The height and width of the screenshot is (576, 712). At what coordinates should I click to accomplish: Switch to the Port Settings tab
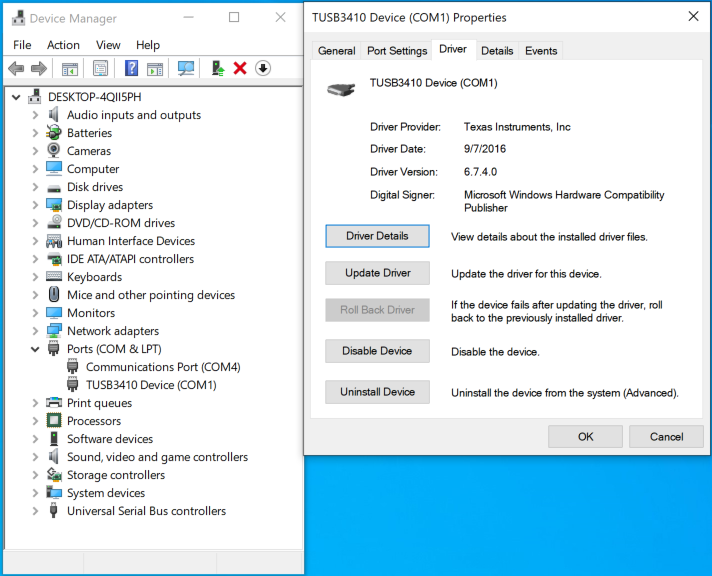(397, 50)
